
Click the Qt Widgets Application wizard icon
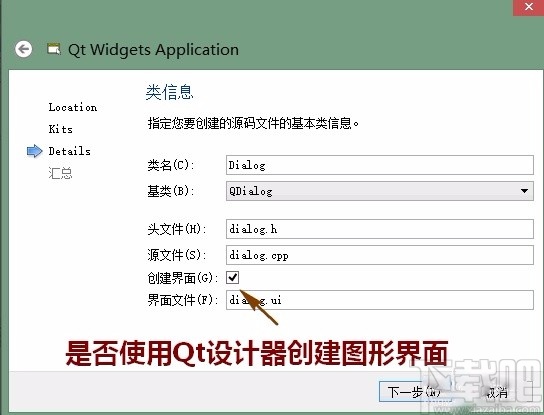coord(54,49)
